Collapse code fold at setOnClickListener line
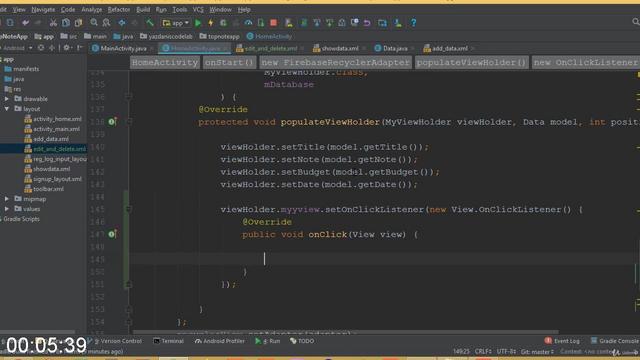The width and height of the screenshot is (640, 360). pyautogui.click(x=129, y=209)
